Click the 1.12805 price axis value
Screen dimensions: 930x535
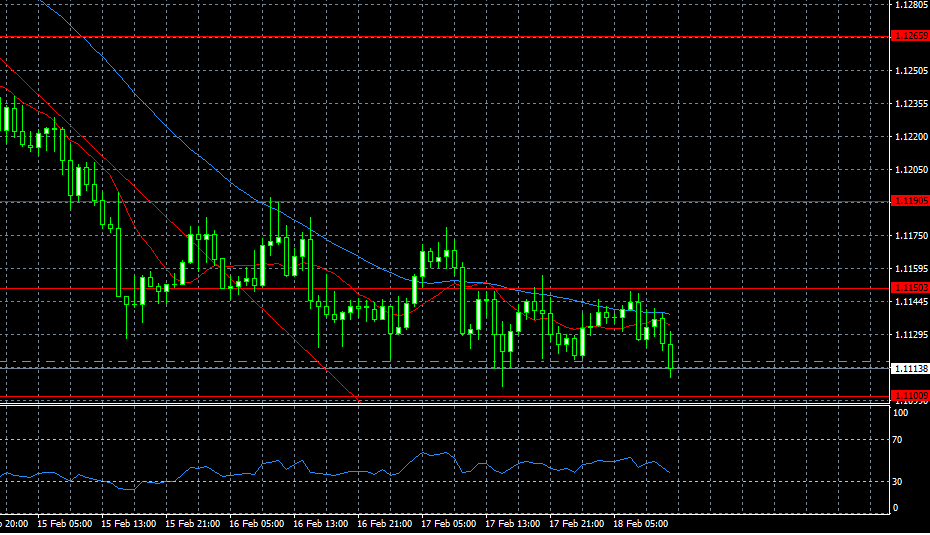(911, 5)
